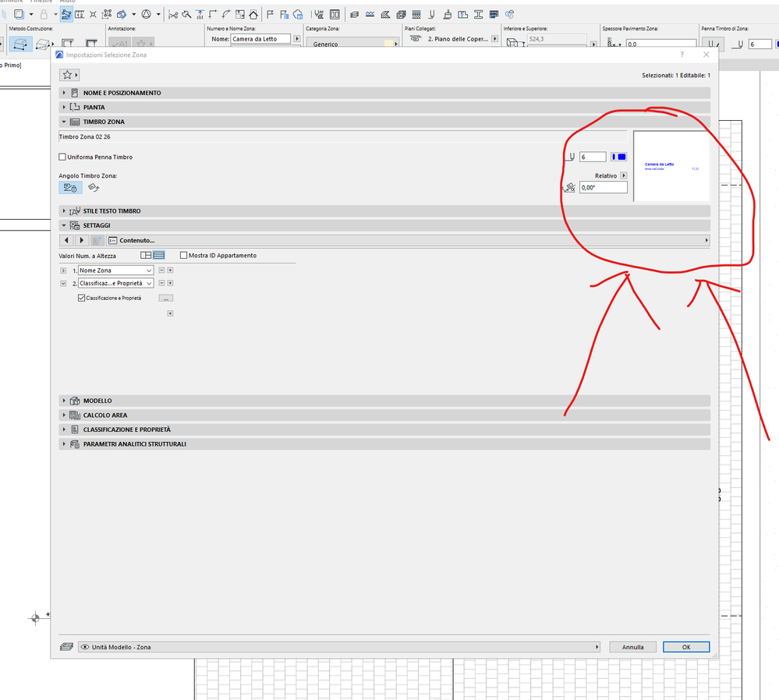The width and height of the screenshot is (779, 700).
Task: Click the split hammer tool in toolbar
Action: click(x=186, y=14)
